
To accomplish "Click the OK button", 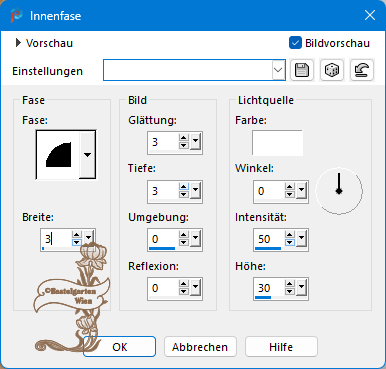I will (x=119, y=347).
